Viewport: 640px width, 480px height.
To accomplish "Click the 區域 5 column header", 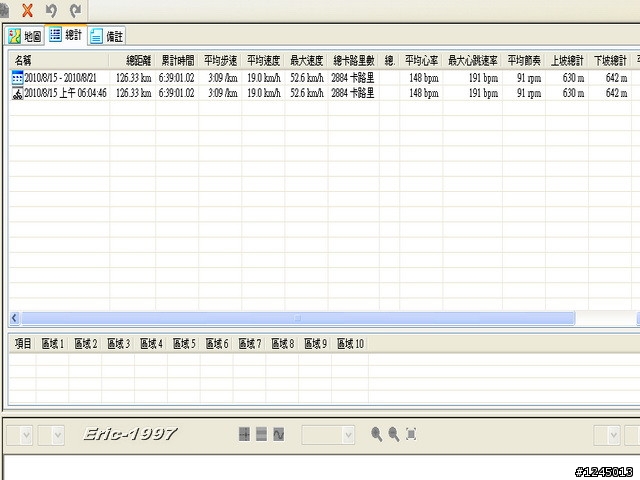I will (184, 344).
